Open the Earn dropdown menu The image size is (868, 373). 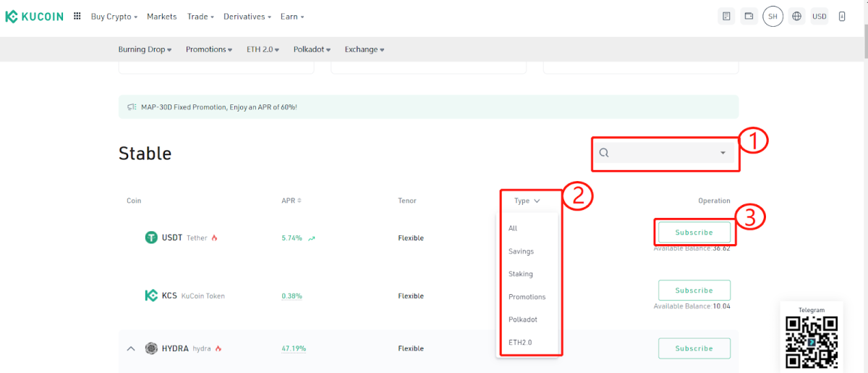[292, 16]
